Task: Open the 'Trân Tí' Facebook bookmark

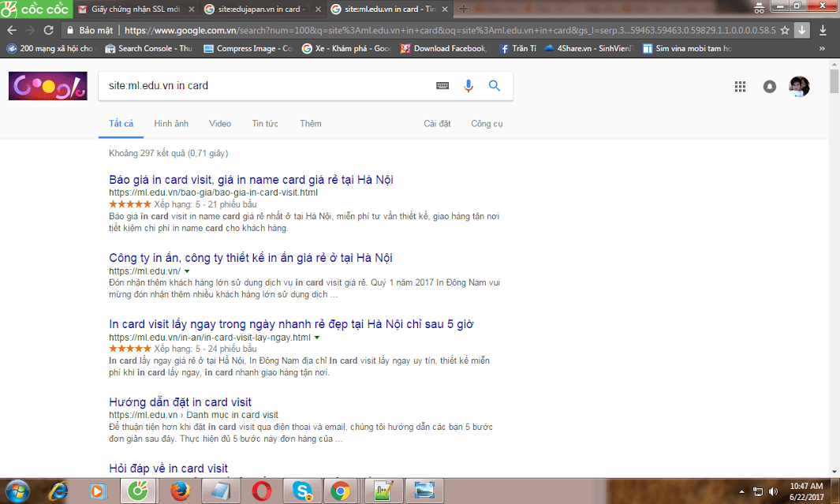Action: pos(517,49)
